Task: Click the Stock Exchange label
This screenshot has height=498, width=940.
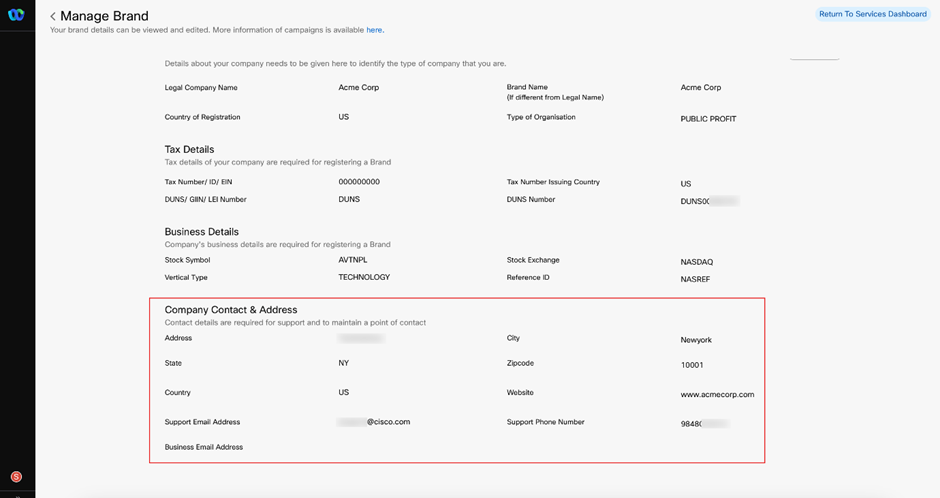Action: click(x=533, y=260)
